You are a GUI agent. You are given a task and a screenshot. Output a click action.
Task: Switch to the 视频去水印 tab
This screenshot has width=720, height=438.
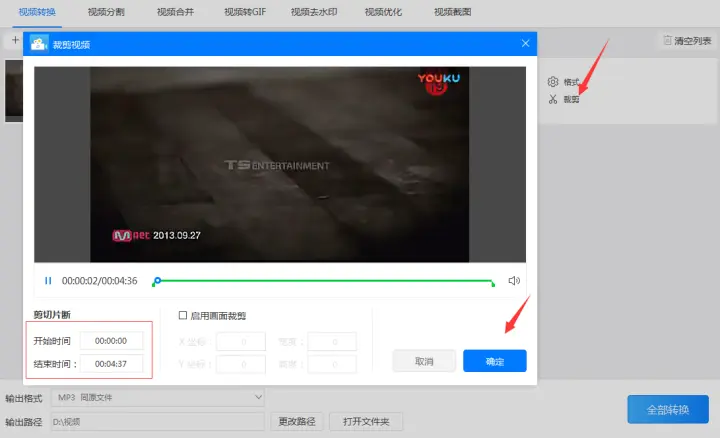point(314,12)
